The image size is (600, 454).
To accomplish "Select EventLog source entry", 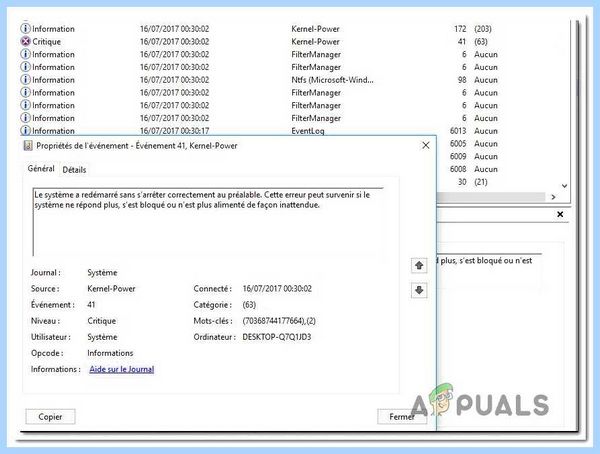I will click(308, 131).
